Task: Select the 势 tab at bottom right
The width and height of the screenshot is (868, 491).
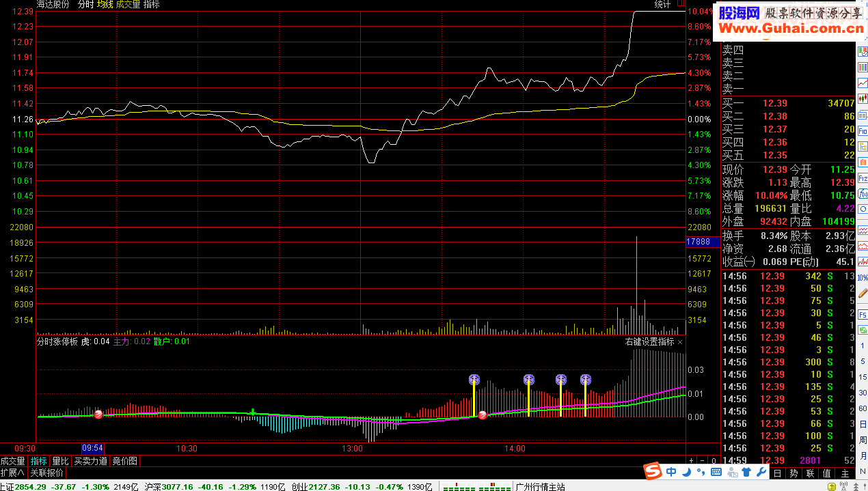Action: pos(794,473)
